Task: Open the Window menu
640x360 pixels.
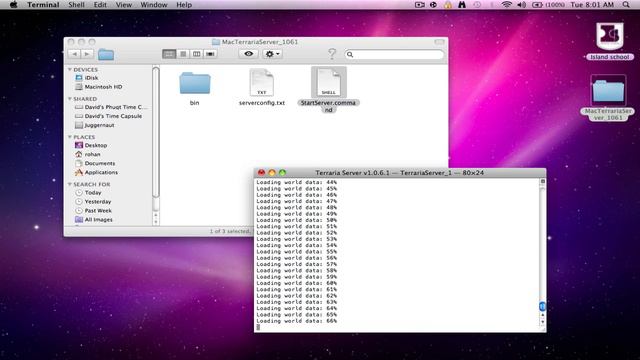Action: click(154, 5)
